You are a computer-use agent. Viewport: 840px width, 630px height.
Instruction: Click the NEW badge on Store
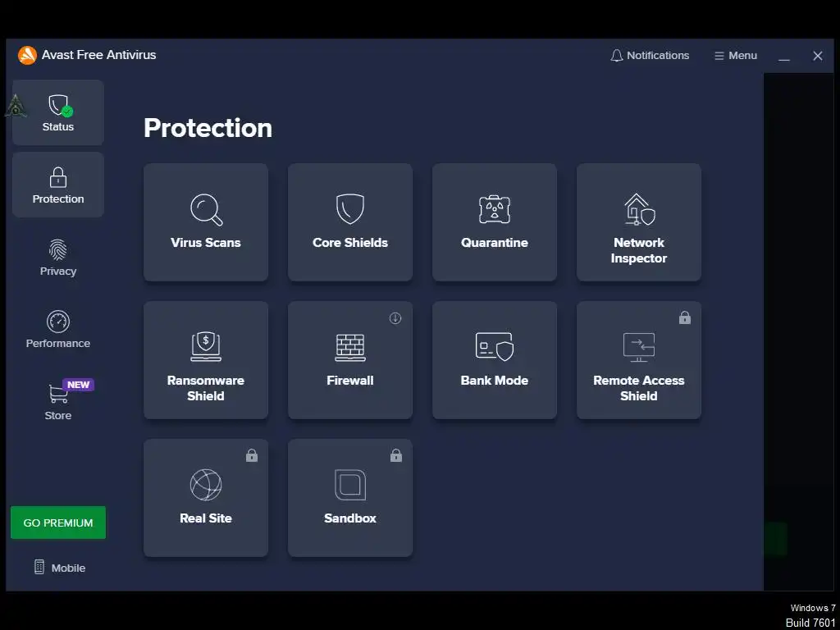coord(78,385)
